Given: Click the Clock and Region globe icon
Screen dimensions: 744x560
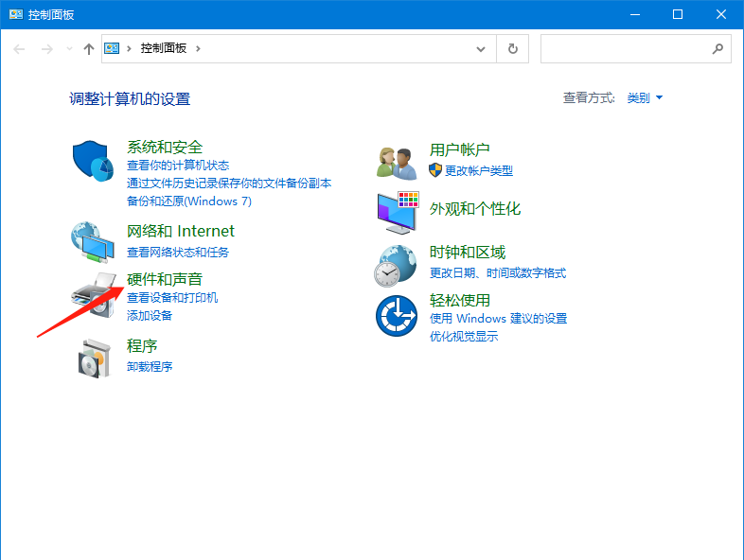Looking at the screenshot, I should pos(396,265).
